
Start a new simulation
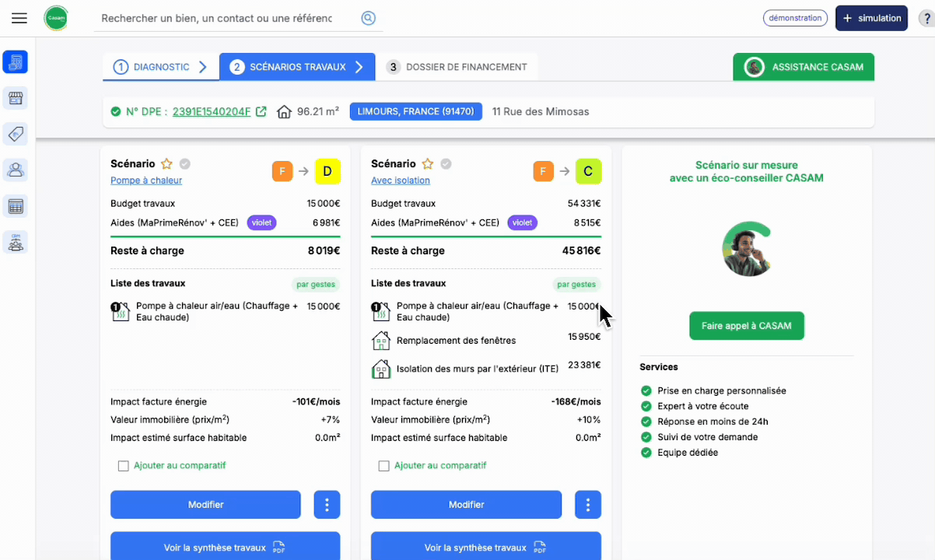[871, 18]
